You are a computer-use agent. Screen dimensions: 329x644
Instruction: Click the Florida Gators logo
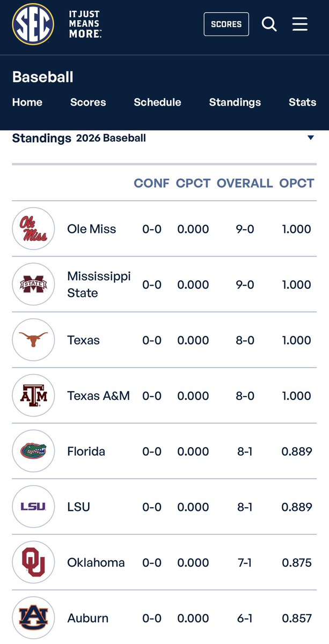click(33, 451)
